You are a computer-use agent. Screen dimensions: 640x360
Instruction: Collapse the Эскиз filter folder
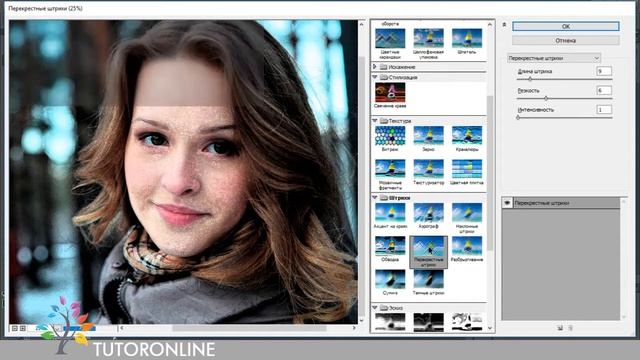click(x=375, y=307)
